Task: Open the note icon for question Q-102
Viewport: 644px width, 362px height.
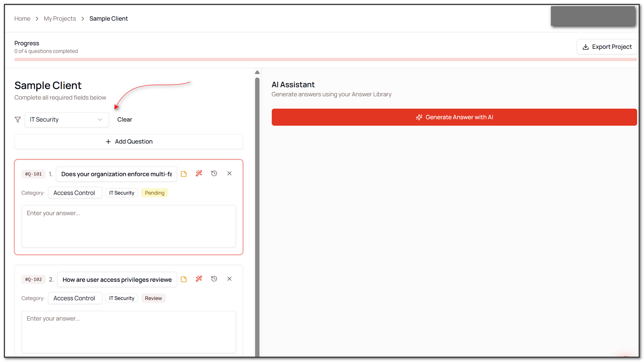Action: pos(184,279)
